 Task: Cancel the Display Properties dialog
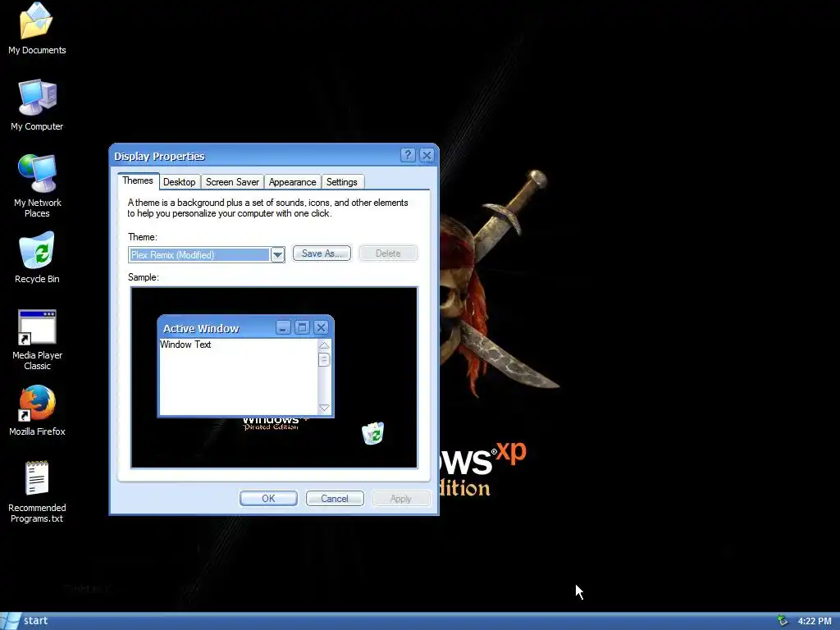click(335, 498)
